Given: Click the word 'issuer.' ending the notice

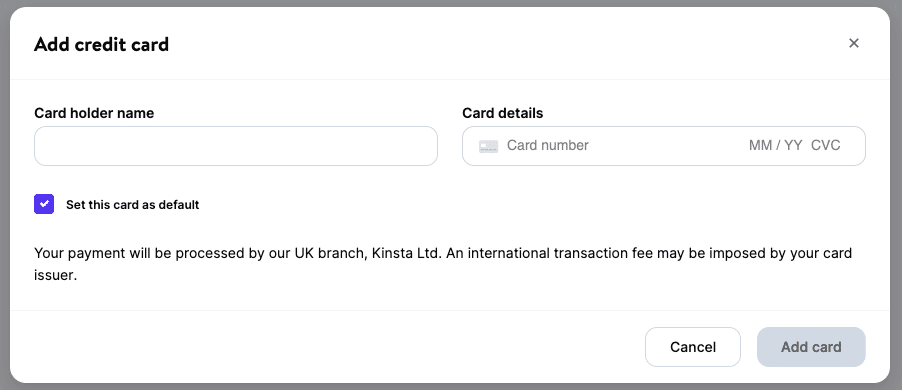Looking at the screenshot, I should pos(56,275).
